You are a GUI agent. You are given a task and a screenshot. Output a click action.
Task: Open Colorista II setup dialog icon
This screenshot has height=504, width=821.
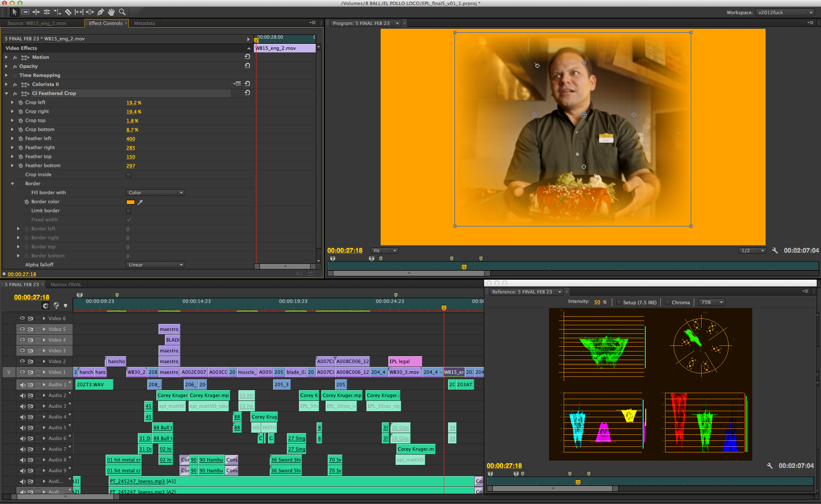(236, 84)
